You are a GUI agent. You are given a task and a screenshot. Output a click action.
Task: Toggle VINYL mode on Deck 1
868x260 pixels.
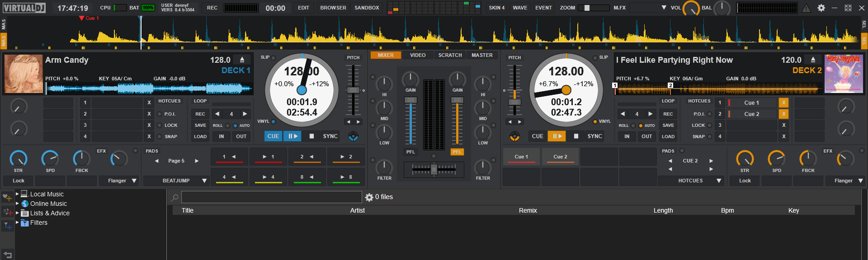pos(274,121)
